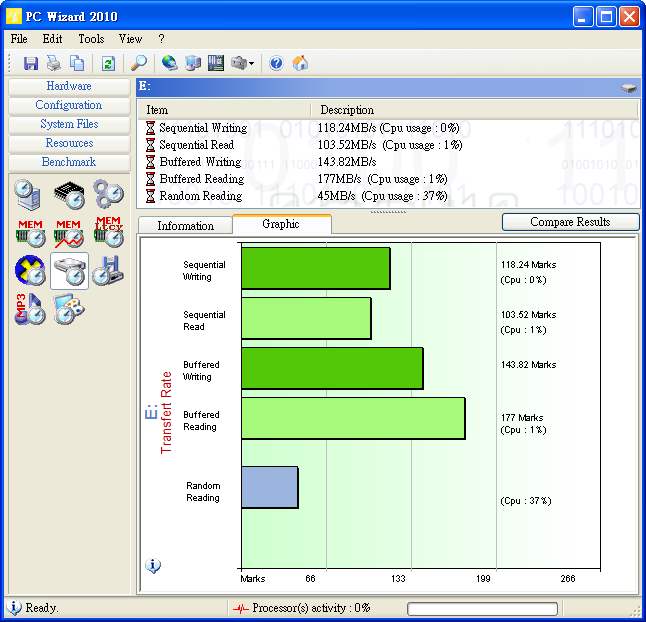Expand the Configuration section
Screen dimensions: 646x622
point(69,105)
